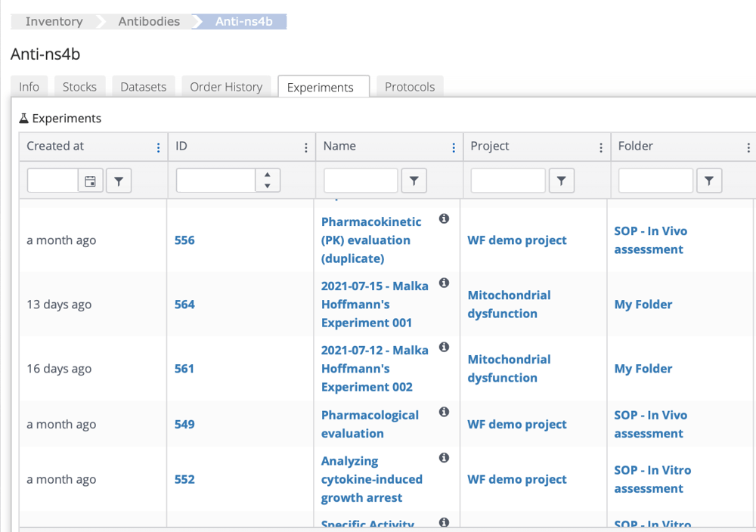
Task: View info for the Specific Activity experiment
Action: tap(445, 521)
